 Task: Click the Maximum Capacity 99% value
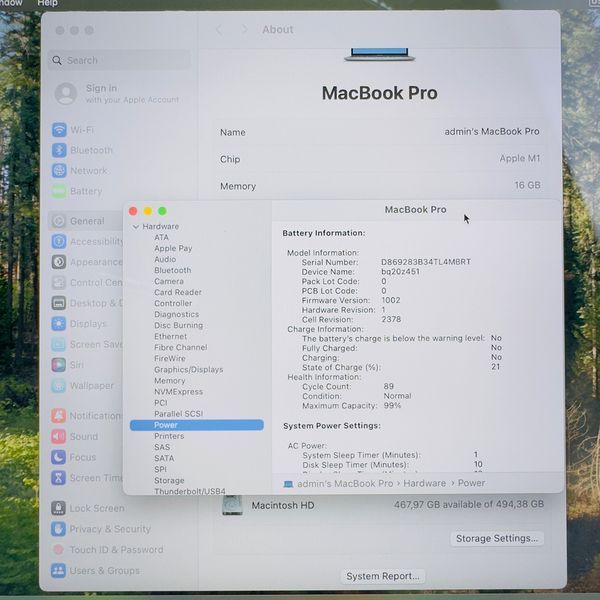pos(392,405)
